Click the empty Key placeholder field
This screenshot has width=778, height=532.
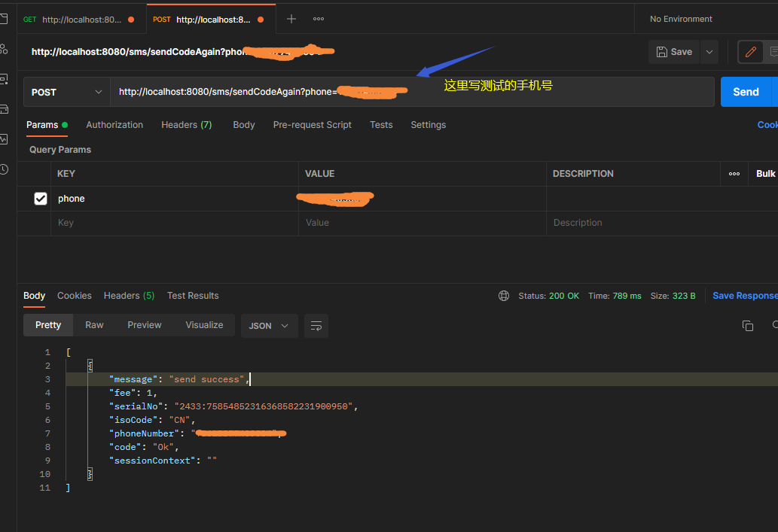174,223
